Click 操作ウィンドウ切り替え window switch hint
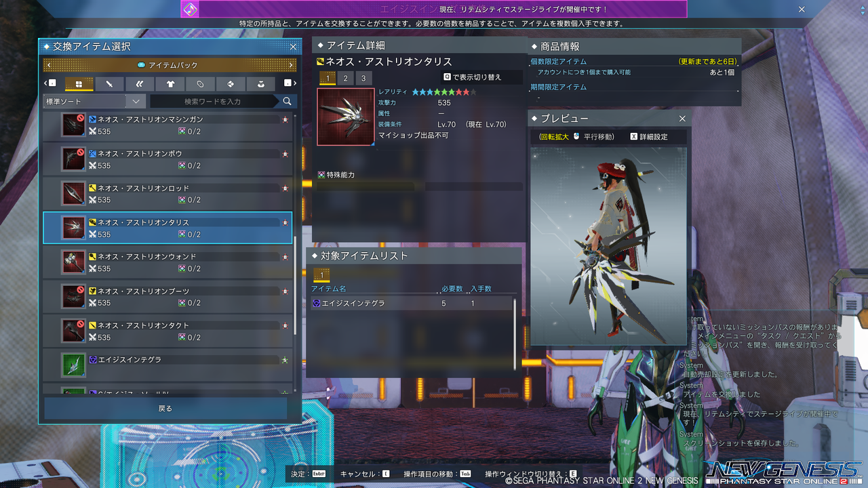Screen dimensions: 868x488 pyautogui.click(x=530, y=474)
